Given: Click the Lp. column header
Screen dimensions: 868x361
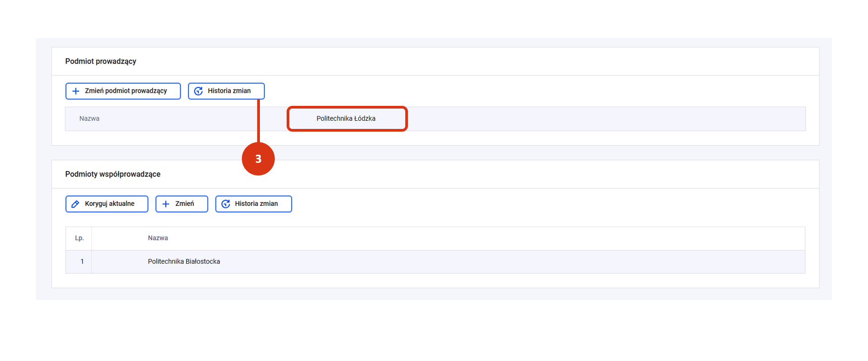Looking at the screenshot, I should coord(79,238).
